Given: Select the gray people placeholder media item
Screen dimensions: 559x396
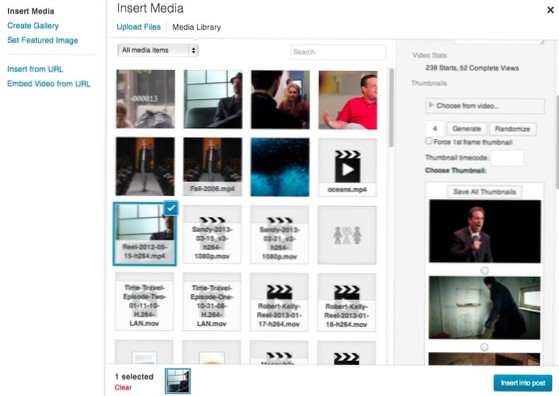Looking at the screenshot, I should [347, 235].
